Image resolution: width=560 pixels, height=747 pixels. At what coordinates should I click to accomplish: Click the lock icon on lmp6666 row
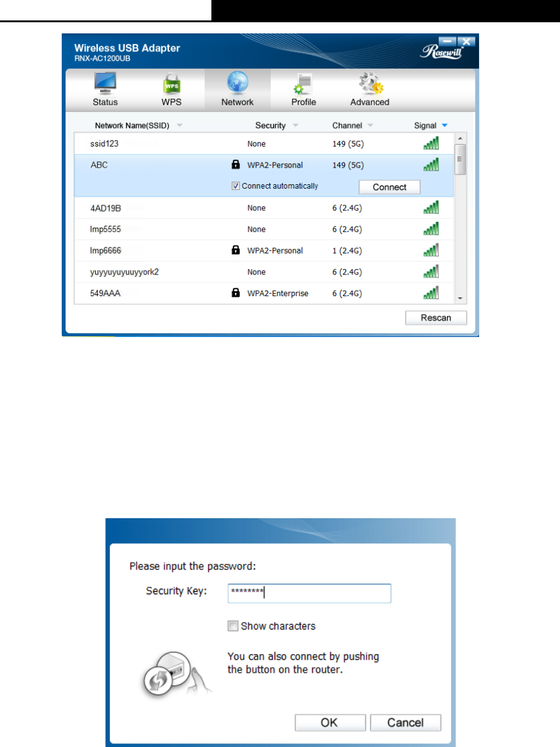pos(235,250)
